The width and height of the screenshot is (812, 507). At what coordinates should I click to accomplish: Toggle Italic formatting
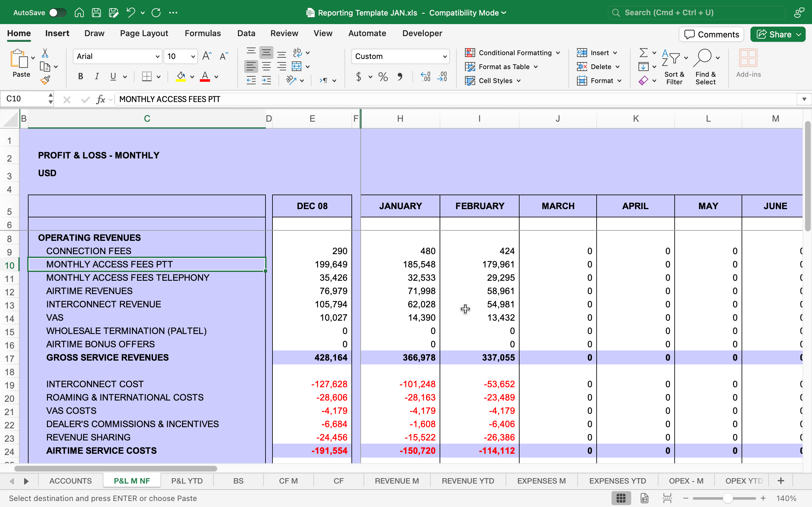pyautogui.click(x=97, y=77)
